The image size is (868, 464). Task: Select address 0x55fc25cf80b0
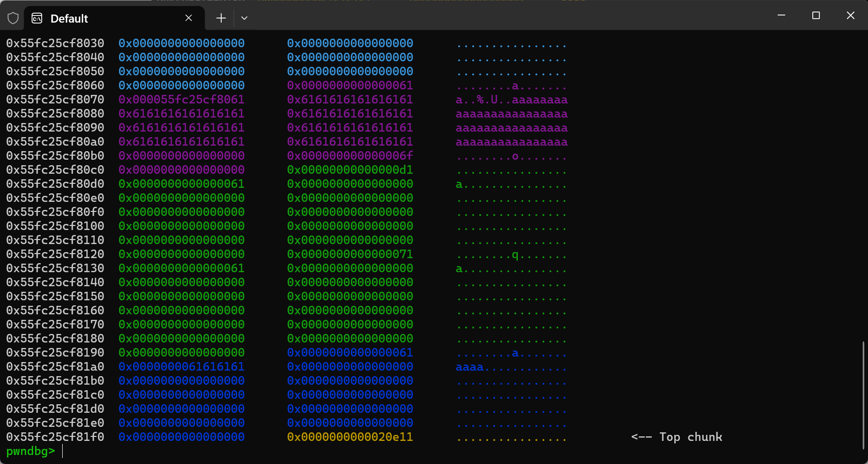pyautogui.click(x=55, y=156)
